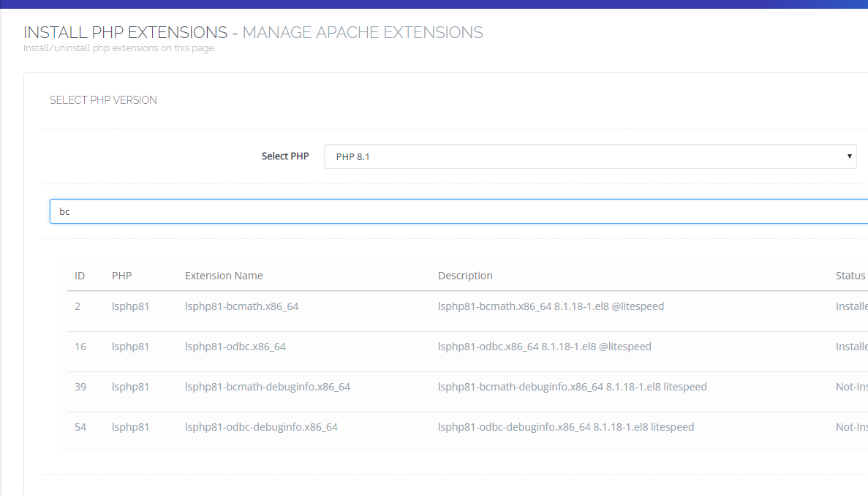Select the lsphp81-odbc.x86_64 extension row
This screenshot has height=495, width=868.
[235, 346]
